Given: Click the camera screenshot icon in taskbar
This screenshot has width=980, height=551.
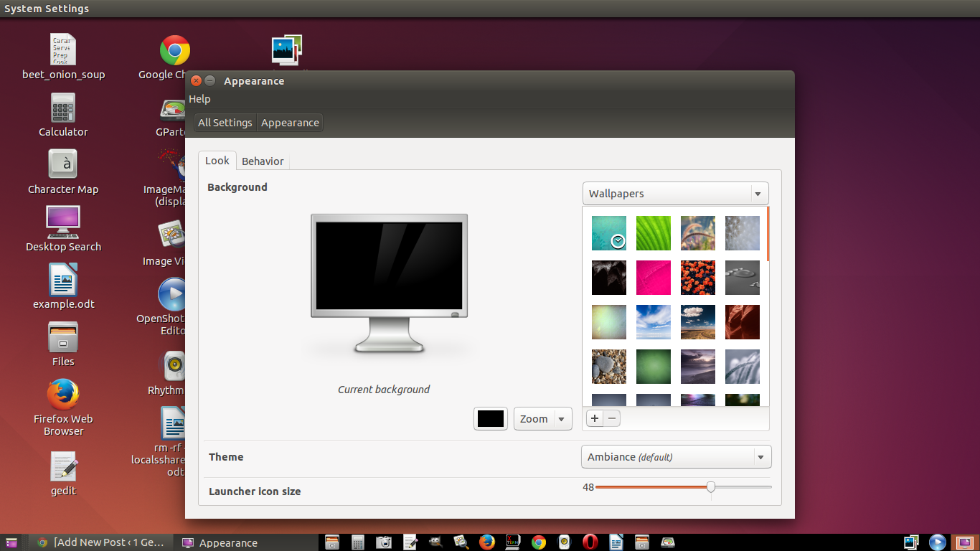Looking at the screenshot, I should click(x=384, y=542).
